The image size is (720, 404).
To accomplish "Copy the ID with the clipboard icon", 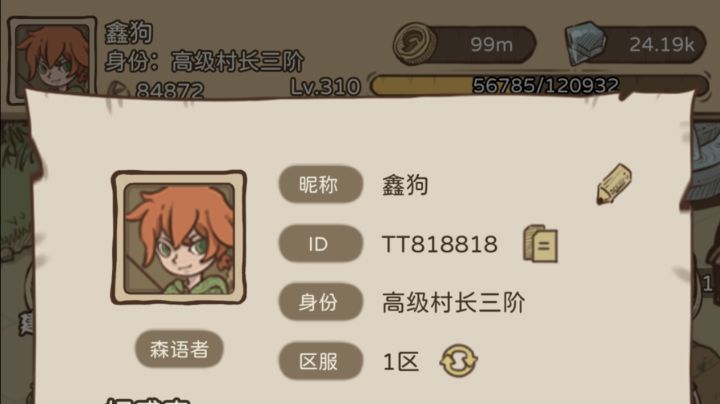I will [x=540, y=243].
